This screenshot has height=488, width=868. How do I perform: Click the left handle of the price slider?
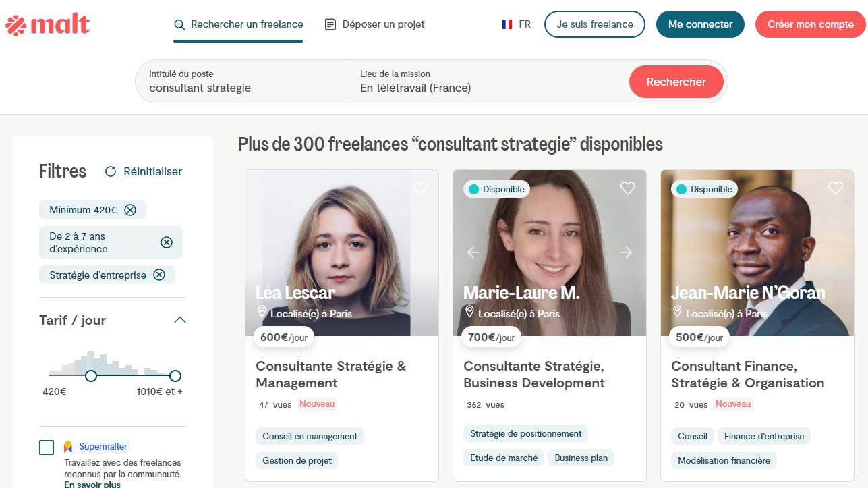click(x=91, y=376)
